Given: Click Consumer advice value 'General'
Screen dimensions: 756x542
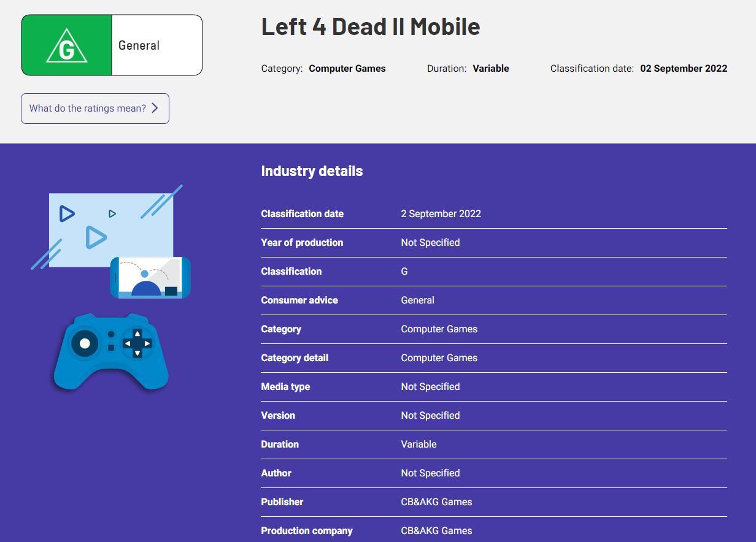Looking at the screenshot, I should 418,300.
